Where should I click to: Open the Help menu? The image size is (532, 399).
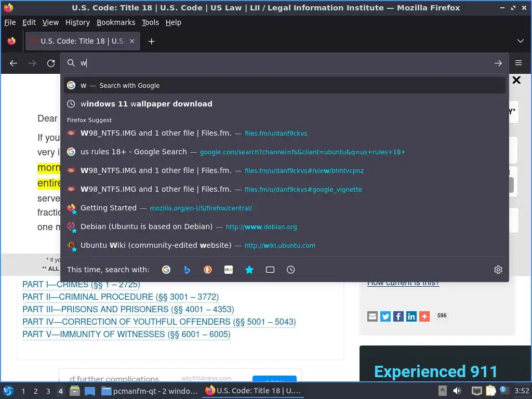pyautogui.click(x=173, y=22)
